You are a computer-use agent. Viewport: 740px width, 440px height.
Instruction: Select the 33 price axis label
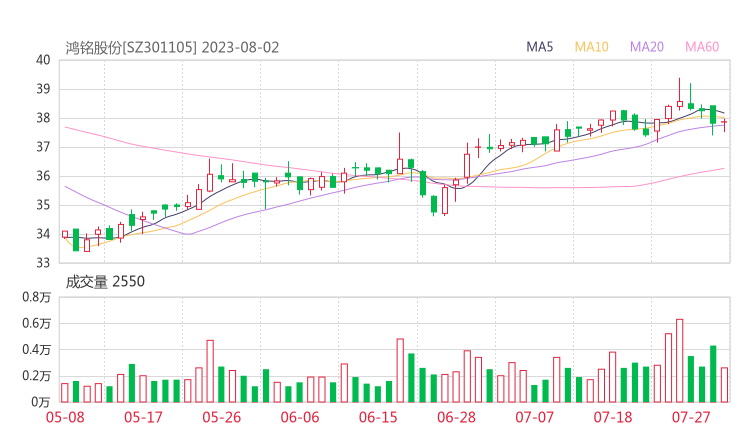(x=43, y=263)
